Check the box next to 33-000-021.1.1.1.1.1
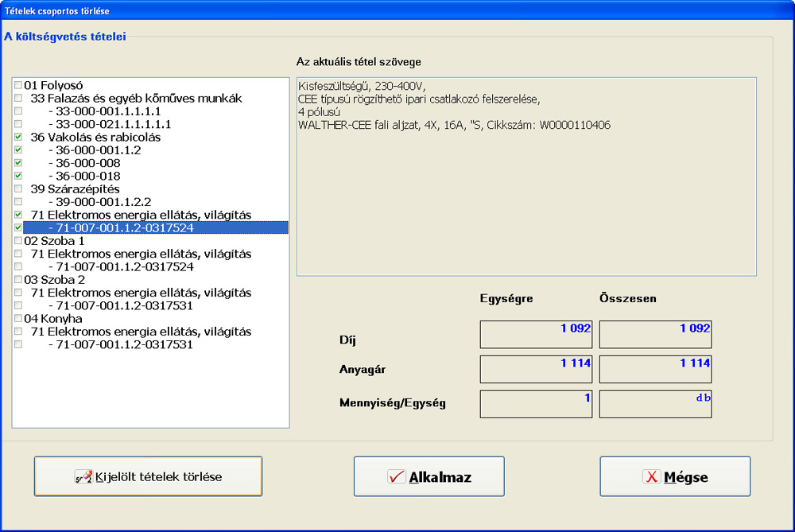Image resolution: width=795 pixels, height=532 pixels. click(x=18, y=124)
